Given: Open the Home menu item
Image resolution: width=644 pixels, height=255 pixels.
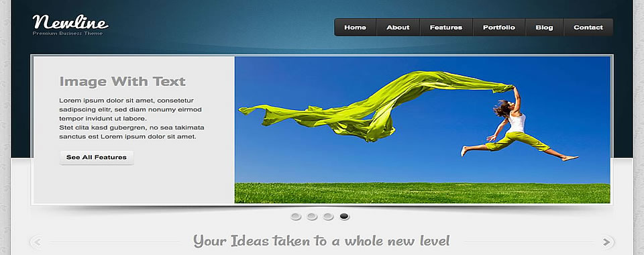Looking at the screenshot, I should coord(356,28).
